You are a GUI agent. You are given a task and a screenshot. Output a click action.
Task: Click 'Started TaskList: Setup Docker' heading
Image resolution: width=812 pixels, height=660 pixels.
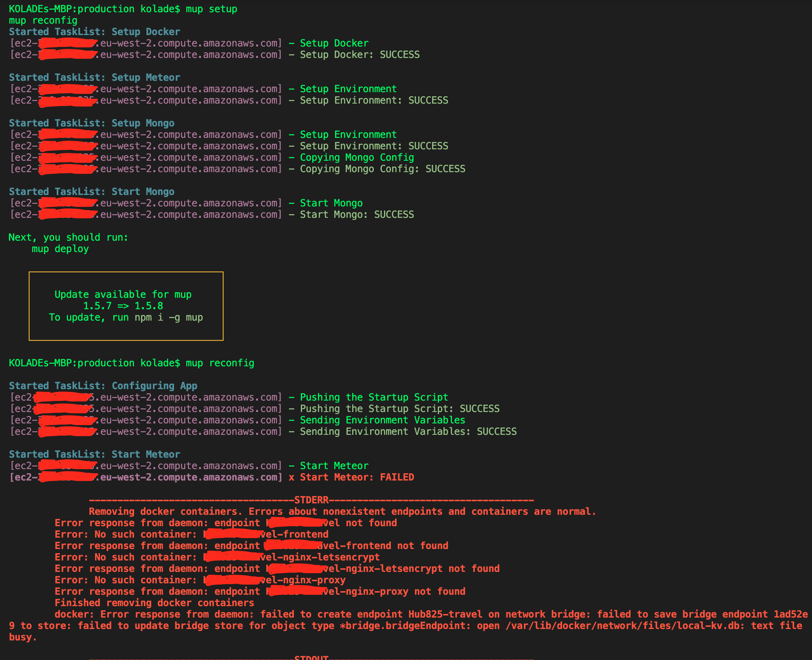click(x=95, y=32)
